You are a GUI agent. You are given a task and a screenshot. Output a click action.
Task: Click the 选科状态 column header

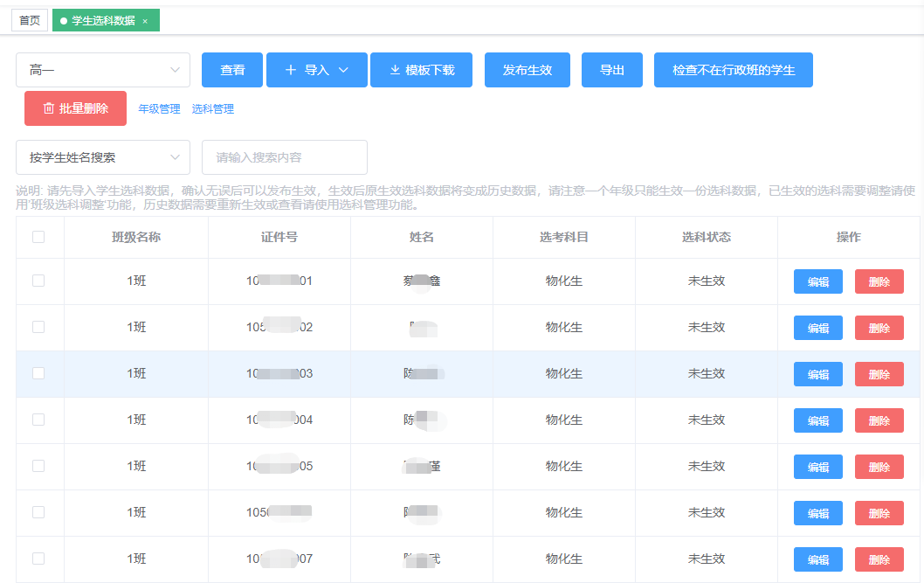(x=707, y=237)
